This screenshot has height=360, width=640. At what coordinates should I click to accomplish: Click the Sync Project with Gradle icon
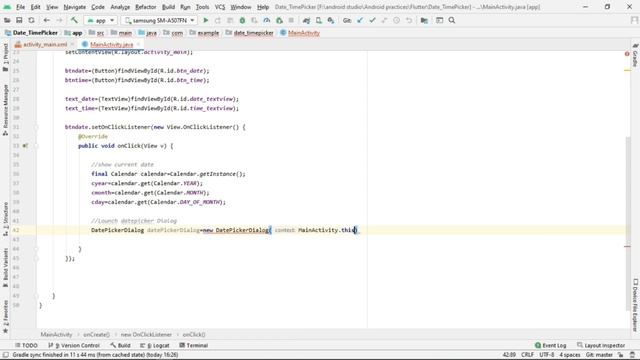pos(306,20)
